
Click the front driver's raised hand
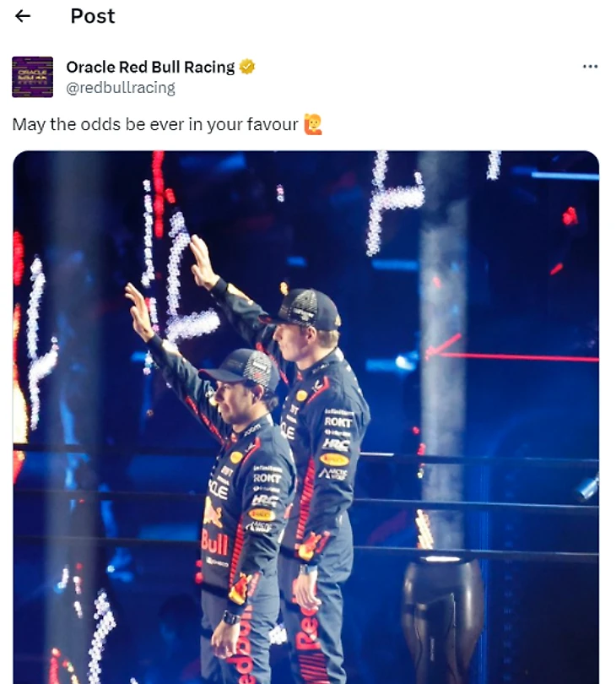139,310
